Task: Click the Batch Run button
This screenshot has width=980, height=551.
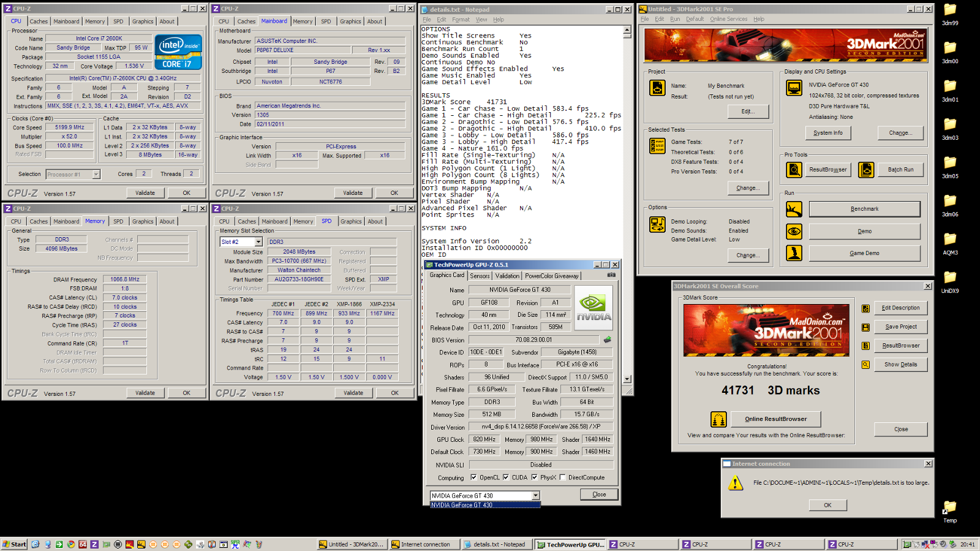Action: [x=900, y=170]
